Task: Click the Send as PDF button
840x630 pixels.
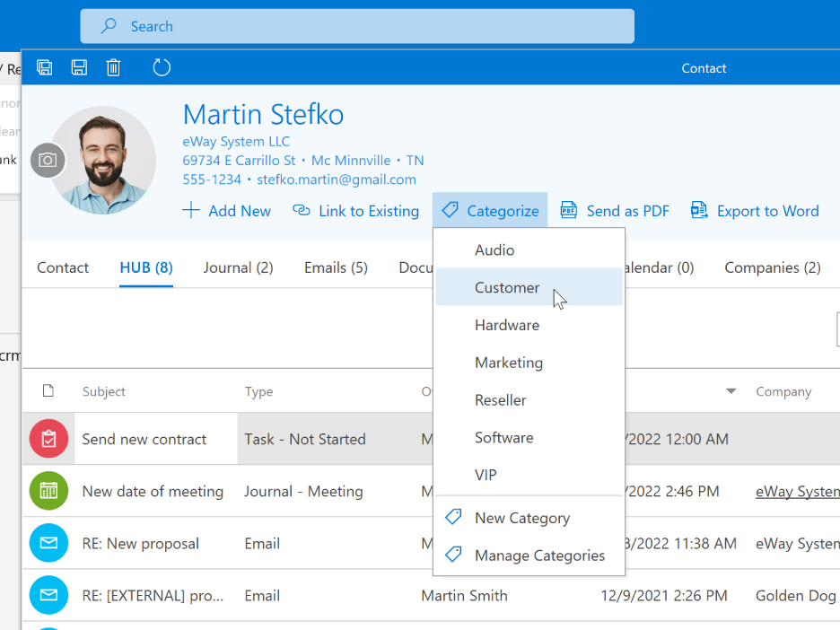Action: coord(615,211)
